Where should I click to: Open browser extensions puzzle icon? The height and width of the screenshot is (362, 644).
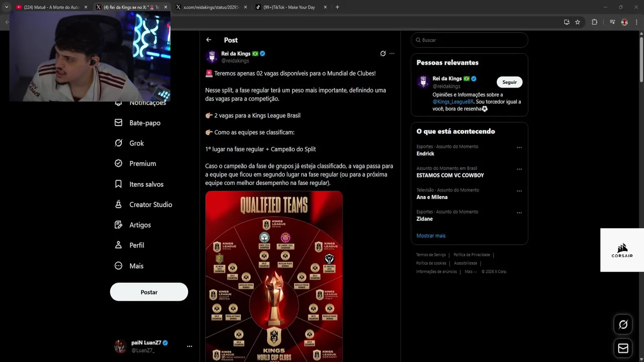coord(594,22)
